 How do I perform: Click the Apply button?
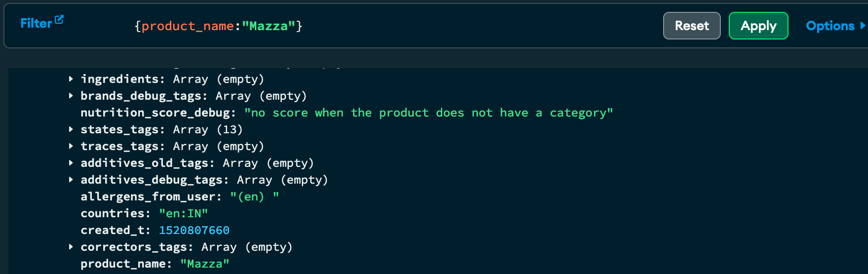click(758, 26)
